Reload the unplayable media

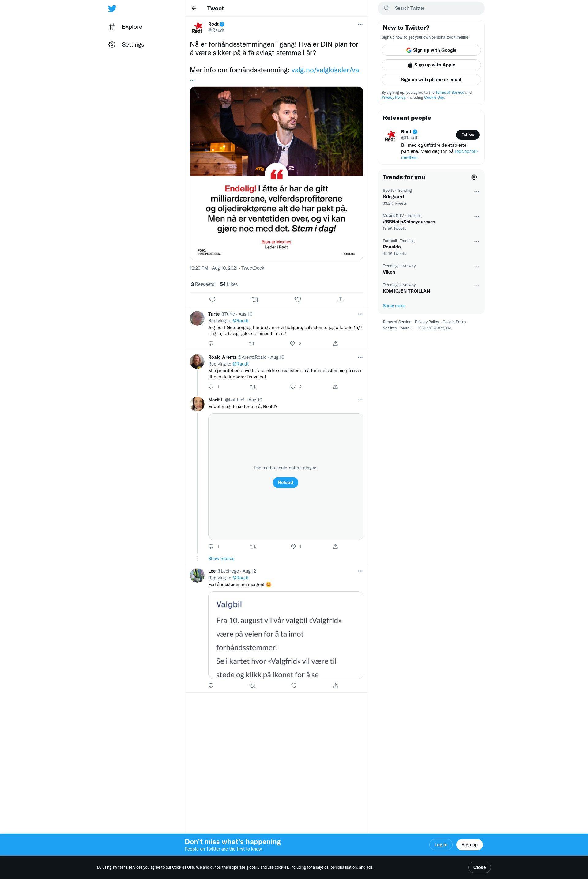[x=285, y=483]
